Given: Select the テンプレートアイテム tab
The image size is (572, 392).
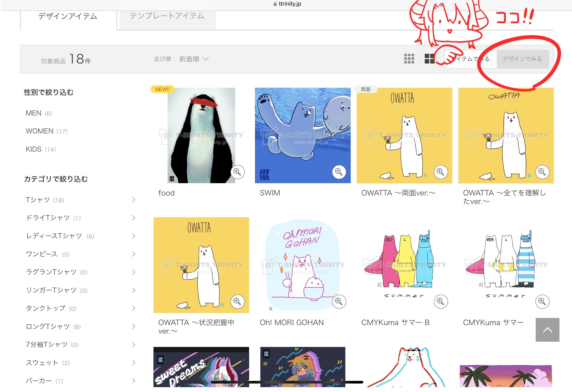Looking at the screenshot, I should point(167,16).
